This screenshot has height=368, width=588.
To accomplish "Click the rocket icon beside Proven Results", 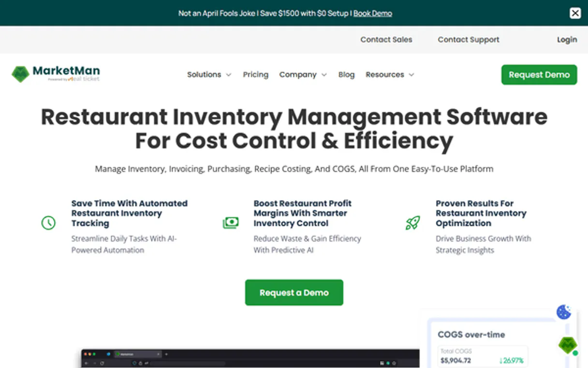I will pos(412,223).
